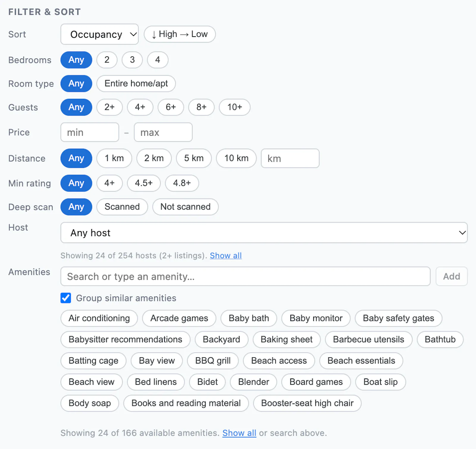The image size is (476, 449).
Task: Click the custom km distance field
Action: 290,158
